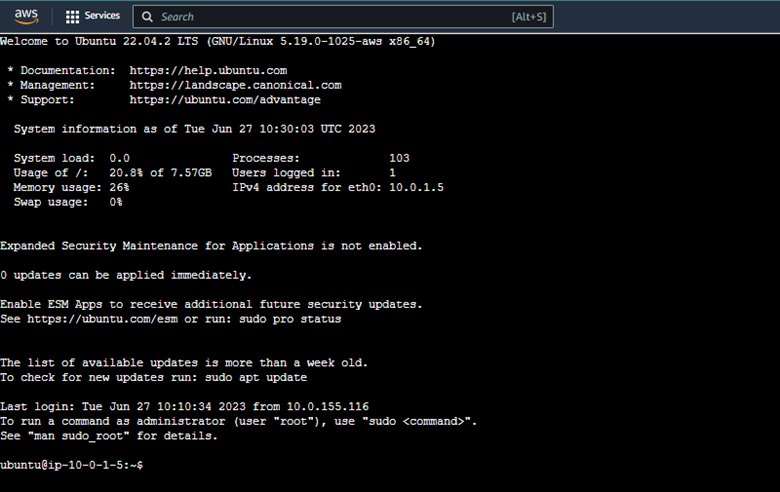
Task: Click the 'list of available updates' line
Action: coord(184,363)
